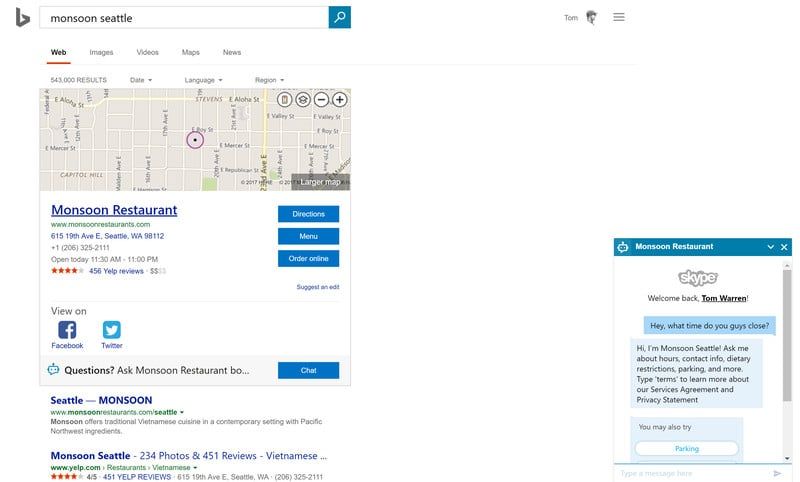
Task: Open Monsoon's Twitter page icon
Action: click(x=111, y=330)
